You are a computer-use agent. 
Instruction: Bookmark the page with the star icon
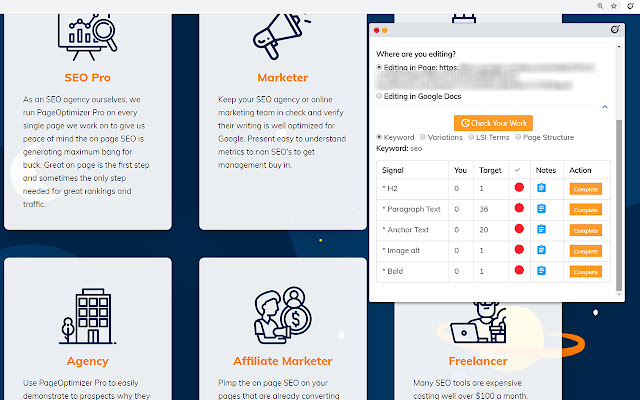614,6
